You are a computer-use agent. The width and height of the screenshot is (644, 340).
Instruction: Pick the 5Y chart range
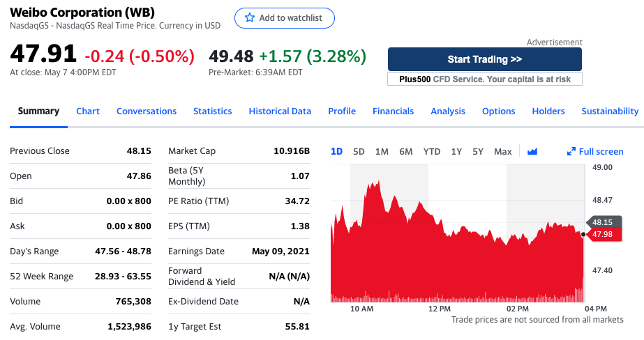[478, 152]
